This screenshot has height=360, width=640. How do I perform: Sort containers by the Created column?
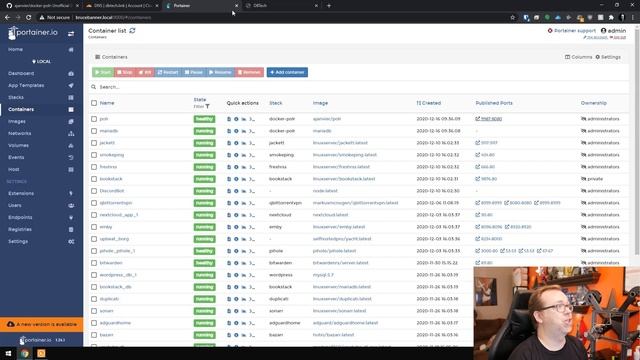(429, 103)
